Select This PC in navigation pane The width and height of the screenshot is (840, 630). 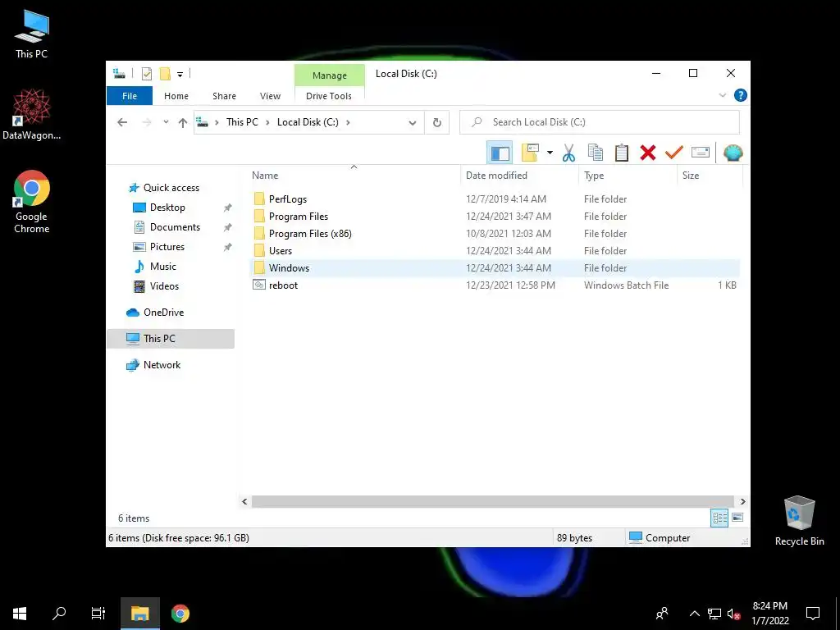point(171,339)
